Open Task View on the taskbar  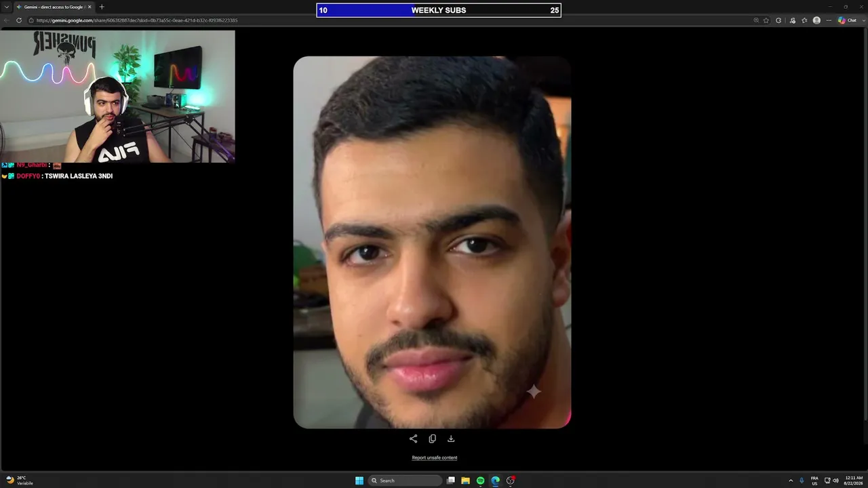[x=451, y=481]
